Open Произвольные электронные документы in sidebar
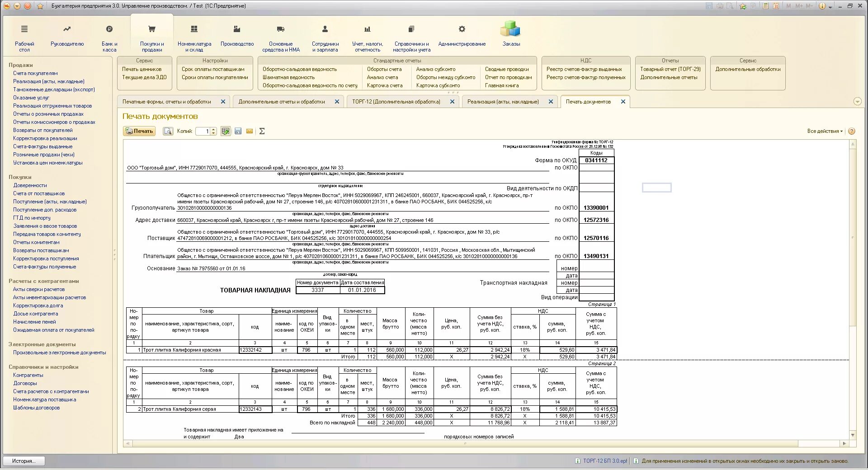Viewport: 868px width, 470px height. click(59, 352)
